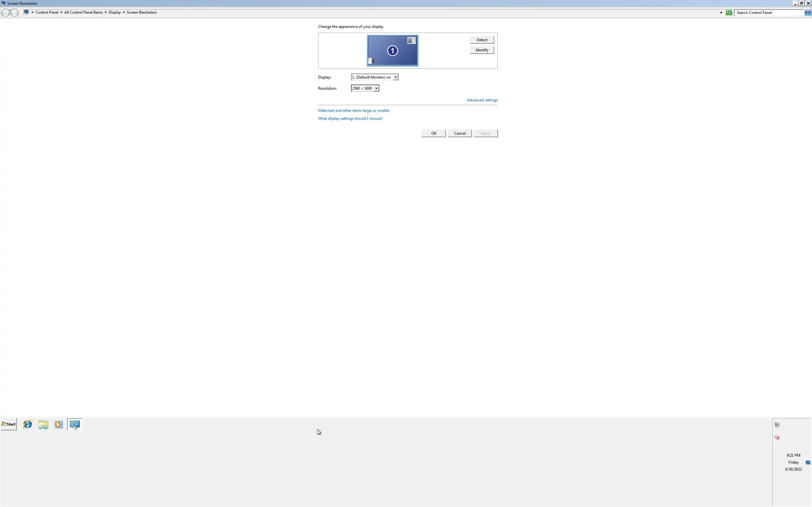Click the Control Panel taskbar icon

click(75, 424)
